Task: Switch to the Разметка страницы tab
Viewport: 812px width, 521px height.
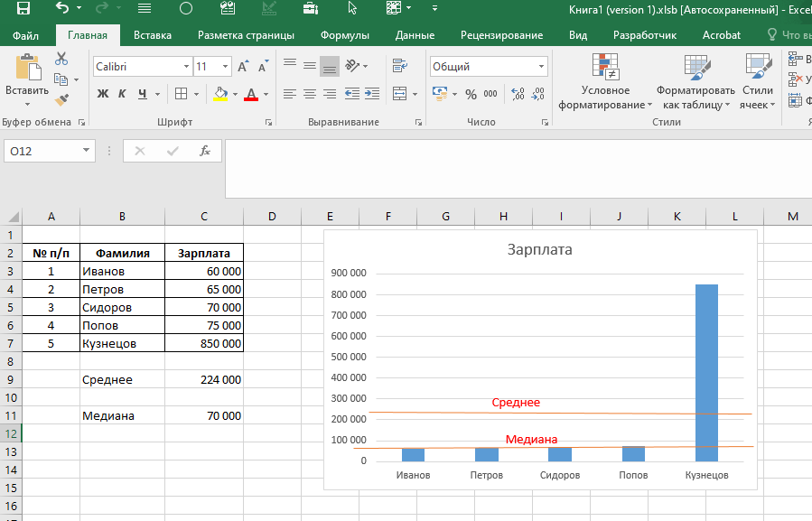Action: tap(246, 35)
